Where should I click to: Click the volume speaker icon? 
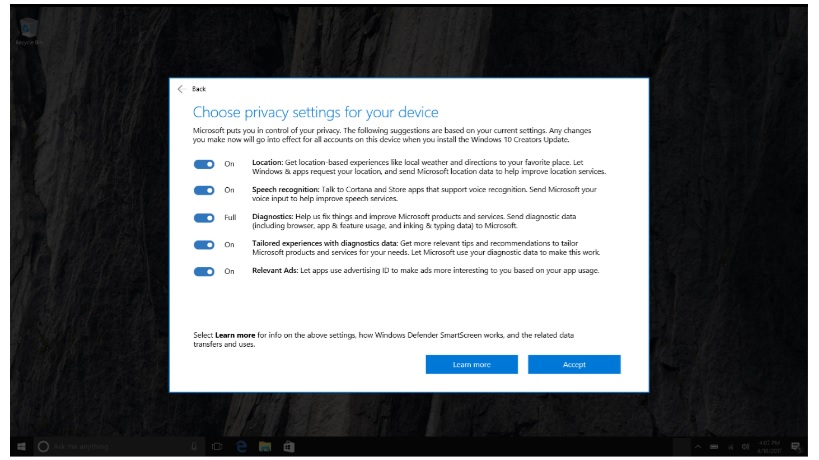tap(745, 447)
